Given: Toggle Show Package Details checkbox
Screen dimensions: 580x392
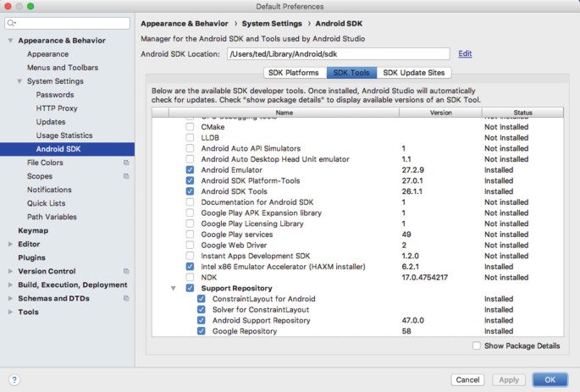Looking at the screenshot, I should (477, 345).
